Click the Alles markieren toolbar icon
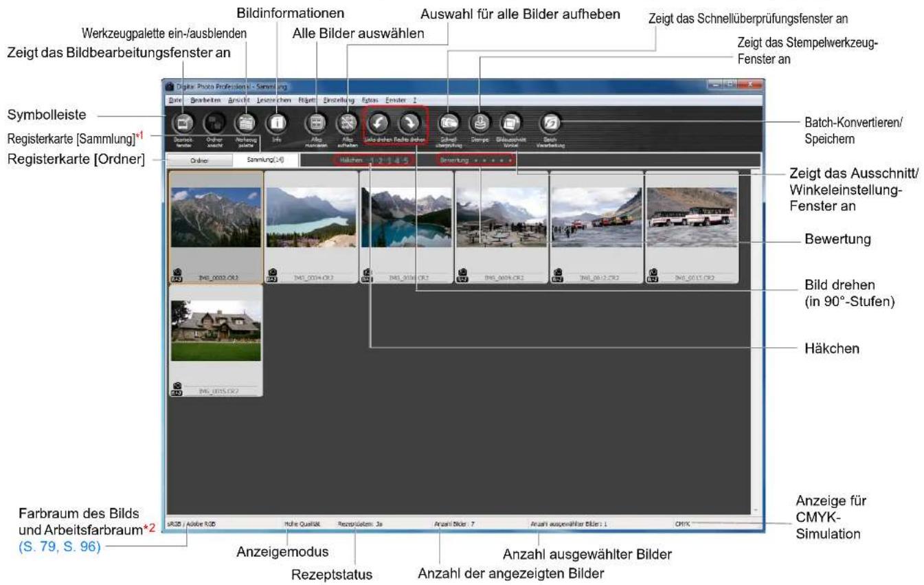This screenshot has width=924, height=585. 317,123
